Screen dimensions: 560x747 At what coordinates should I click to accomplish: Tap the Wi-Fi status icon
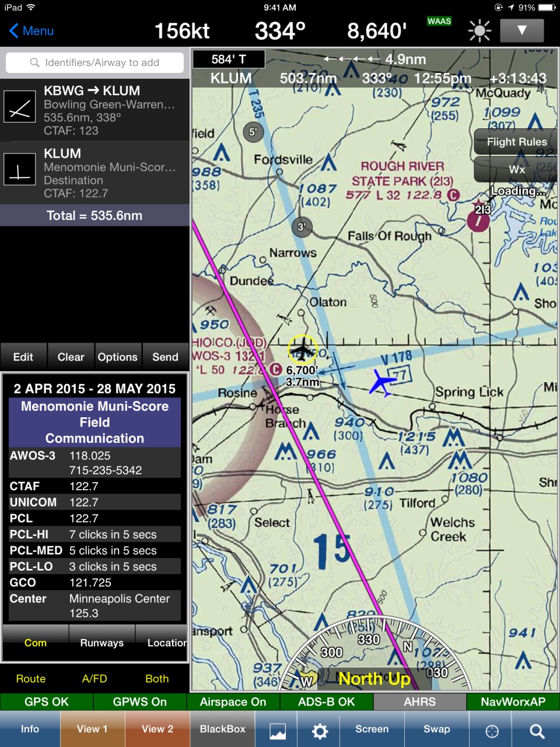pos(31,7)
